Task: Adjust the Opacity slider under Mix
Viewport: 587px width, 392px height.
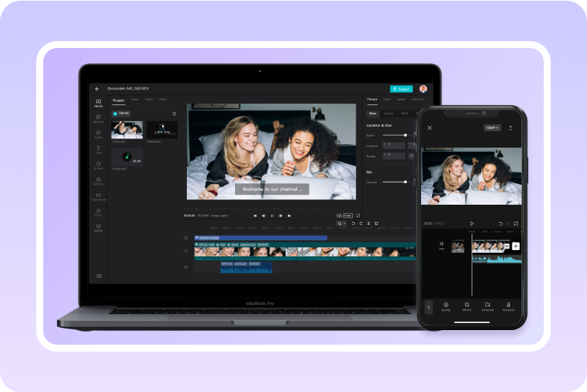Action: (x=405, y=182)
